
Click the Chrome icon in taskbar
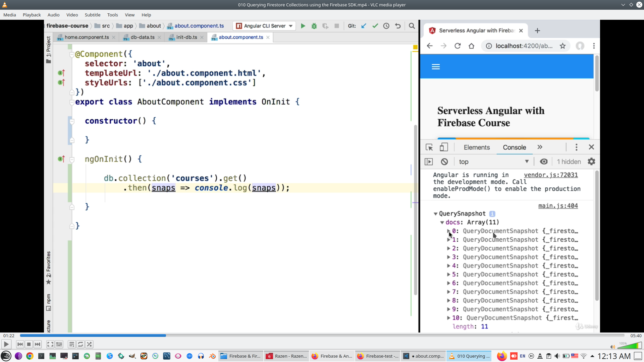point(30,356)
